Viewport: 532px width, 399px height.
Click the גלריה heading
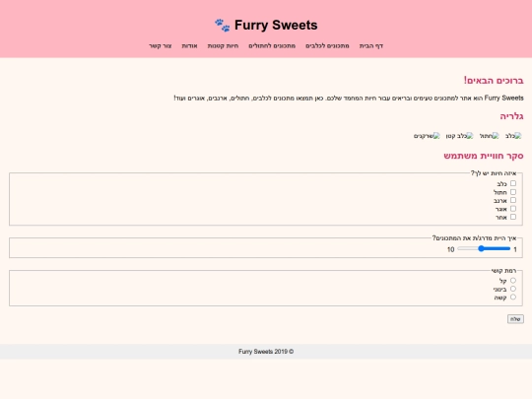511,116
